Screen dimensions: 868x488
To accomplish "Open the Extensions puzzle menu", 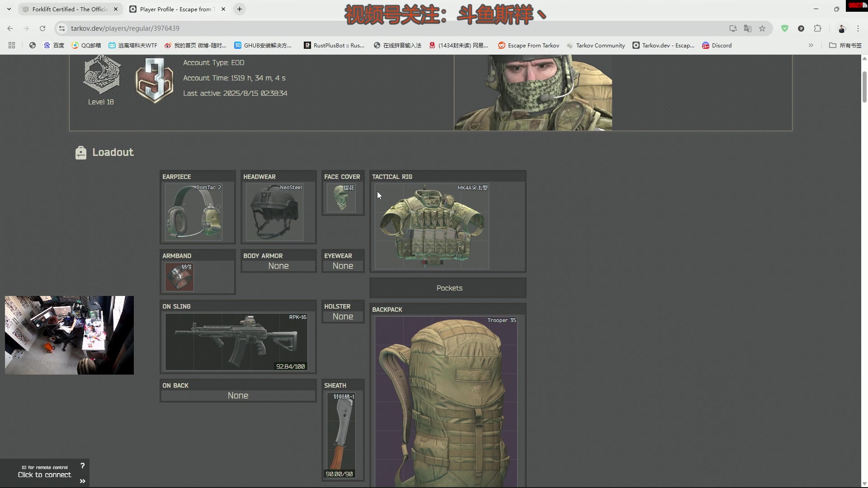I will pos(817,28).
